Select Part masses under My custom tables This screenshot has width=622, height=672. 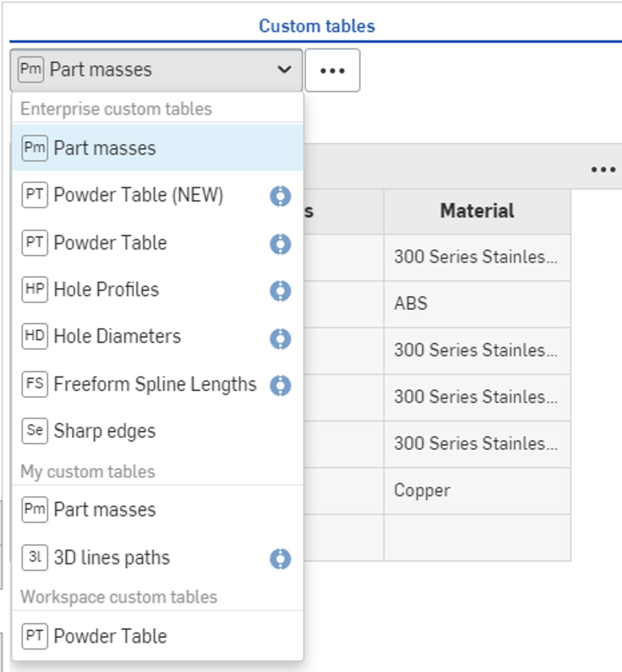pos(105,510)
